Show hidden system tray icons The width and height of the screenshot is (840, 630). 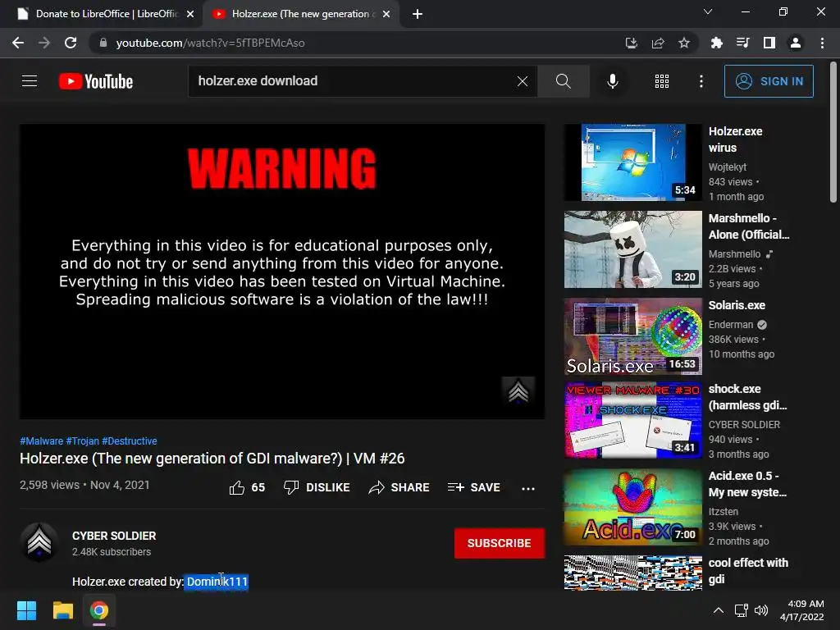719,610
